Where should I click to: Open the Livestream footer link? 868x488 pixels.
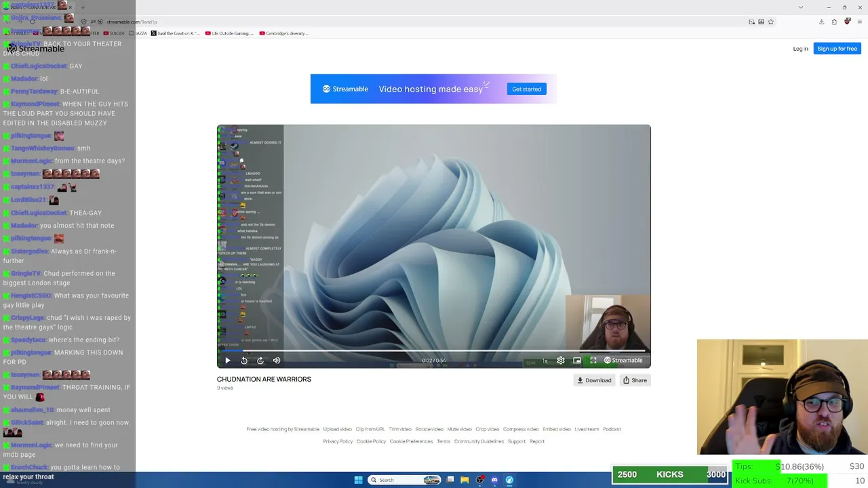click(x=587, y=429)
